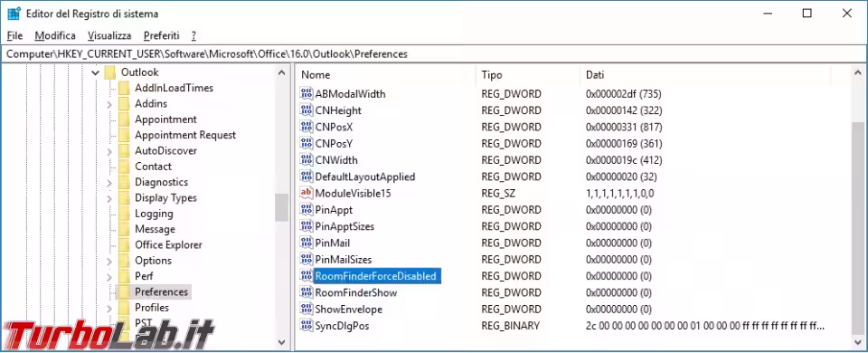868x353 pixels.
Task: Select the ShowEnvelope value name
Action: 349,309
